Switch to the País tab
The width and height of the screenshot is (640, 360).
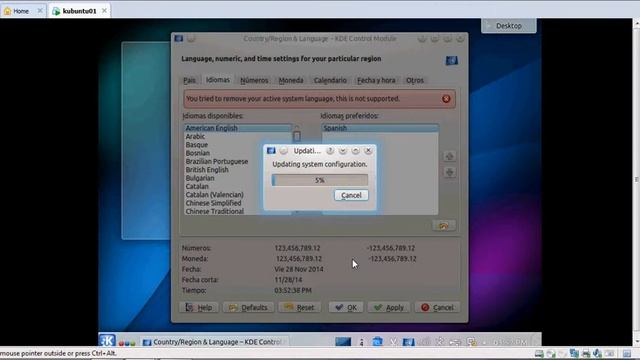coord(189,80)
